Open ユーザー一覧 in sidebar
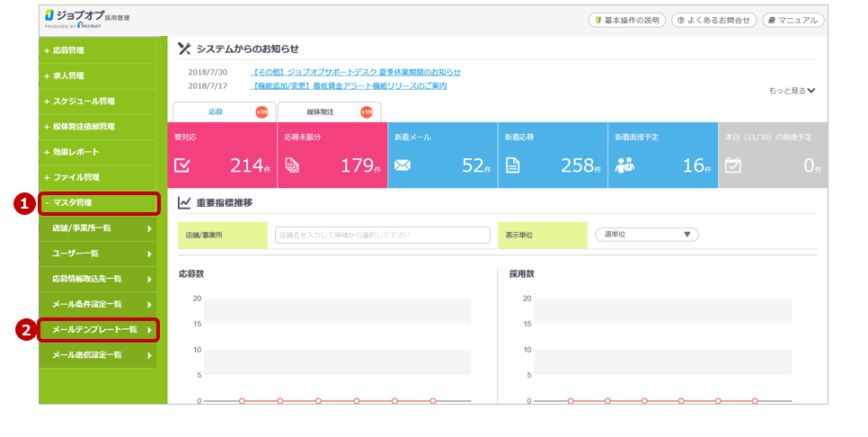868x437 pixels. pos(98,254)
